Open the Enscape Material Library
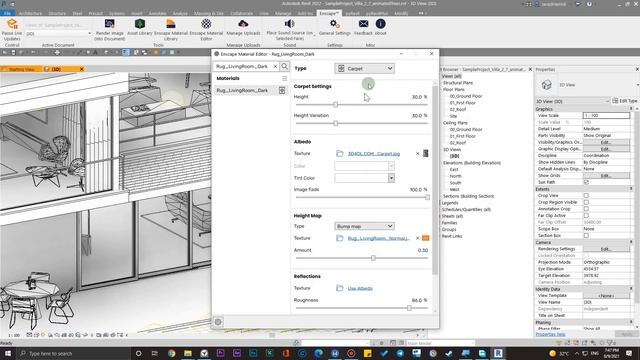 point(171,24)
